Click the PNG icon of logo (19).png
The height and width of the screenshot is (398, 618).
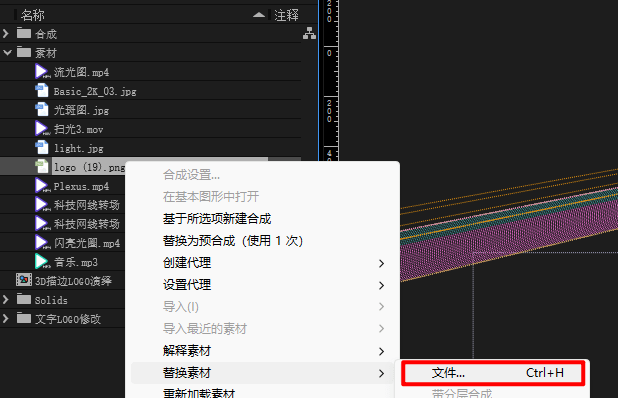point(42,166)
